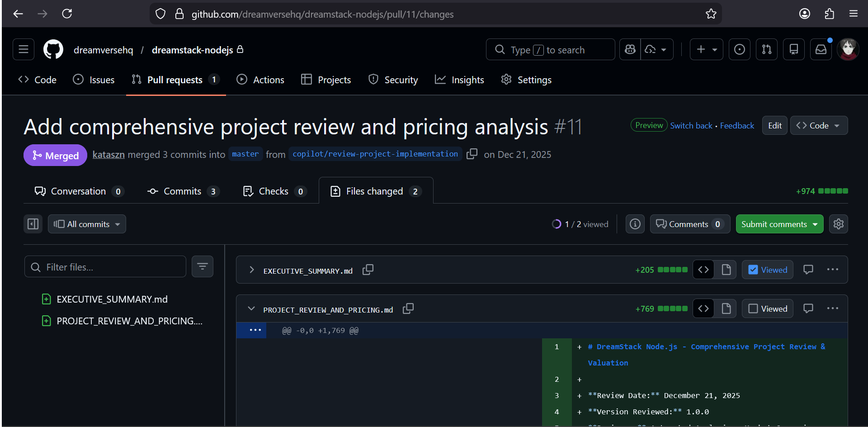Open GitHub Copilot chat

(x=630, y=49)
